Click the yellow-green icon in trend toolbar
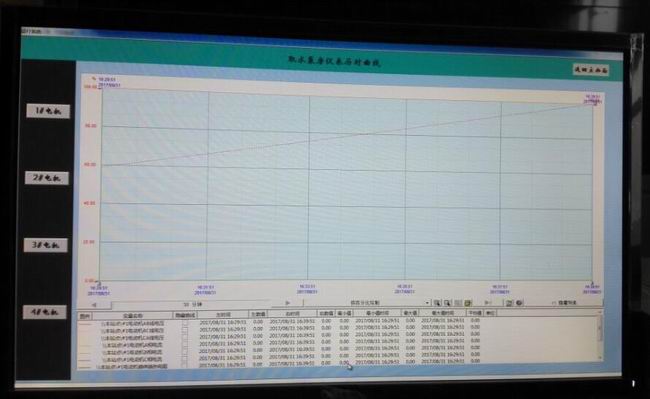The height and width of the screenshot is (399, 650). 468,303
